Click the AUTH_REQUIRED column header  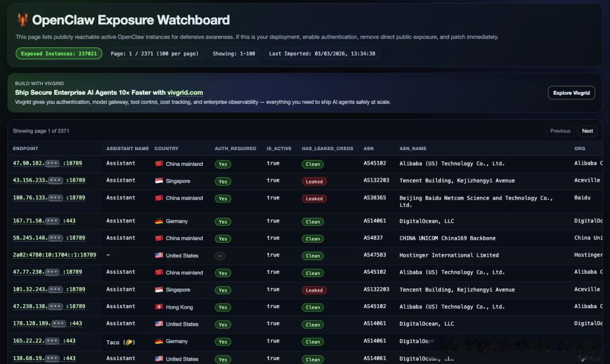(236, 148)
